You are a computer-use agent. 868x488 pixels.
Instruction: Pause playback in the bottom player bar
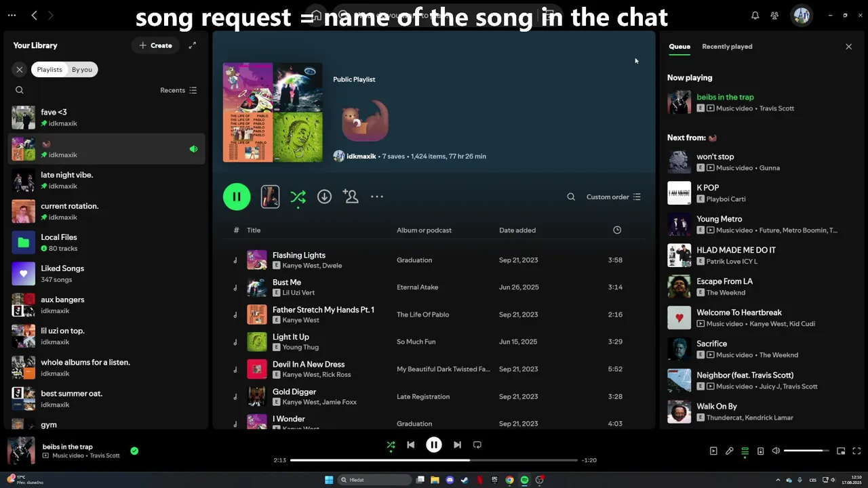coord(434,445)
